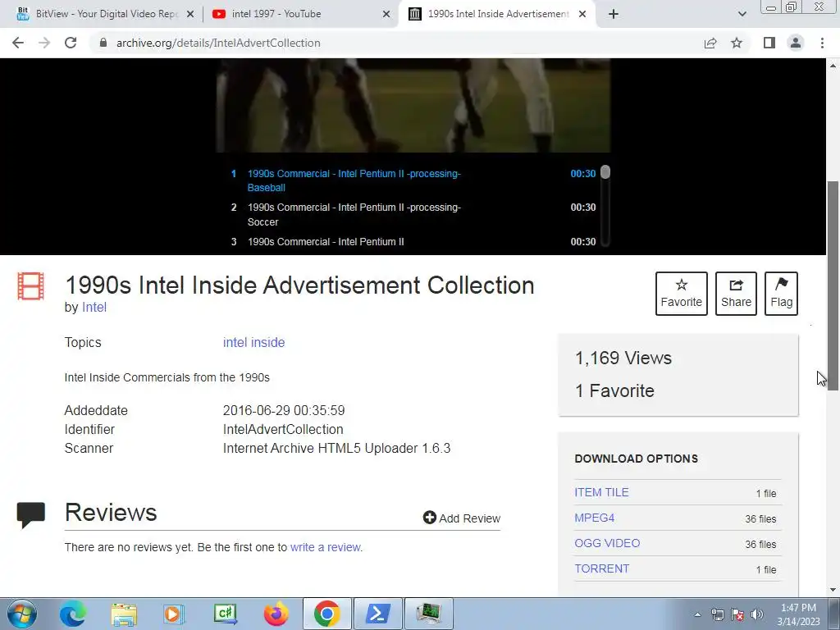Click the page vertical scrollbar thumb
The height and width of the screenshot is (630, 840).
[833, 285]
